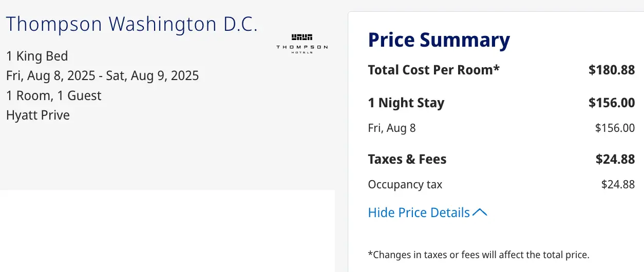Click the taxes and fees change disclaimer

tap(479, 255)
